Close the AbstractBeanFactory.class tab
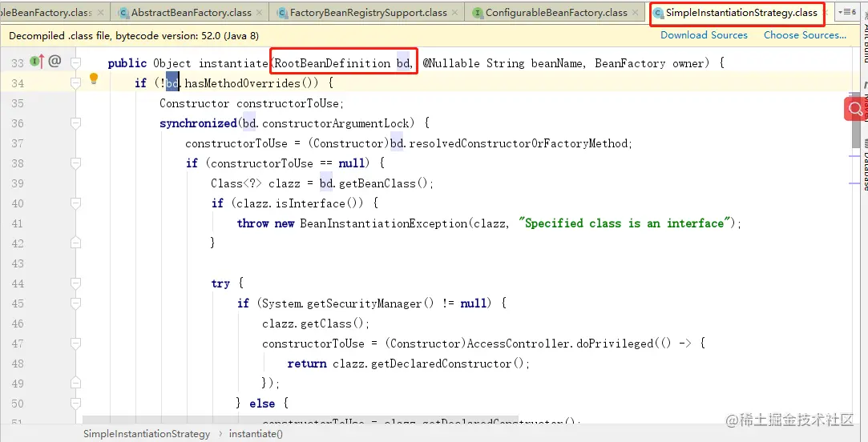This screenshot has height=442, width=868. click(259, 13)
